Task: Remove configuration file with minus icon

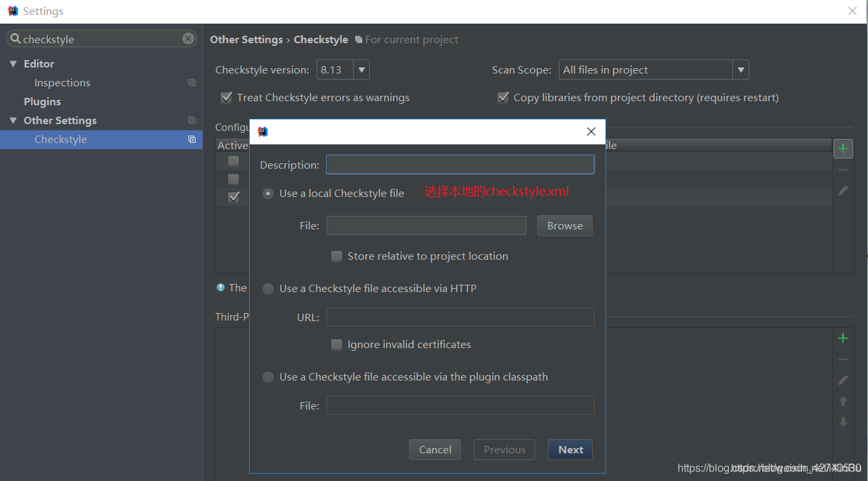Action: (843, 170)
